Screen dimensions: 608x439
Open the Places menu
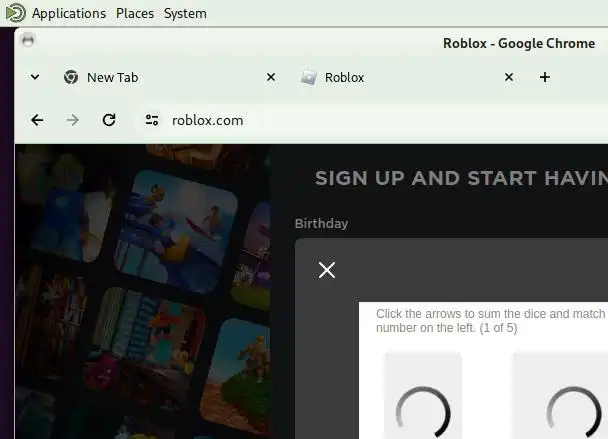tap(135, 14)
